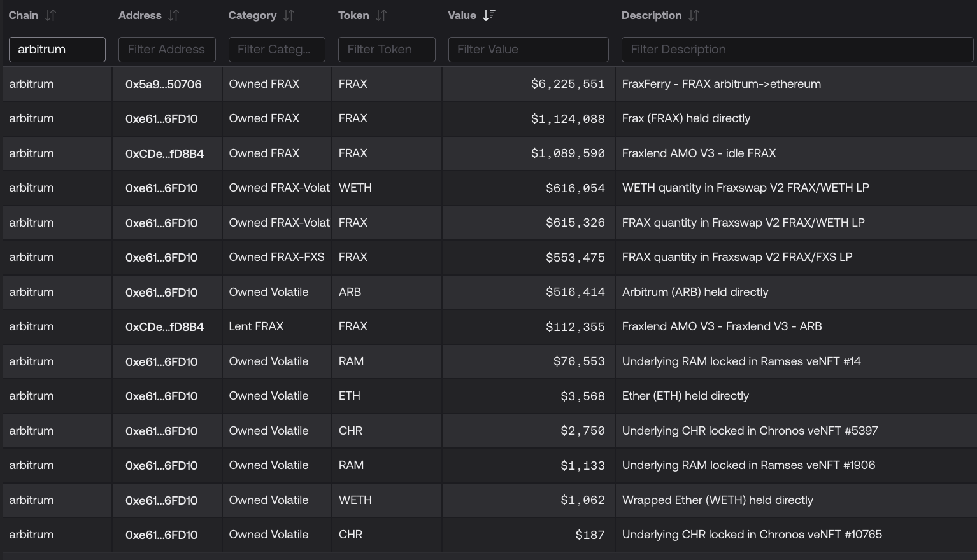The image size is (977, 560).
Task: Click the Description column header label
Action: click(x=651, y=15)
